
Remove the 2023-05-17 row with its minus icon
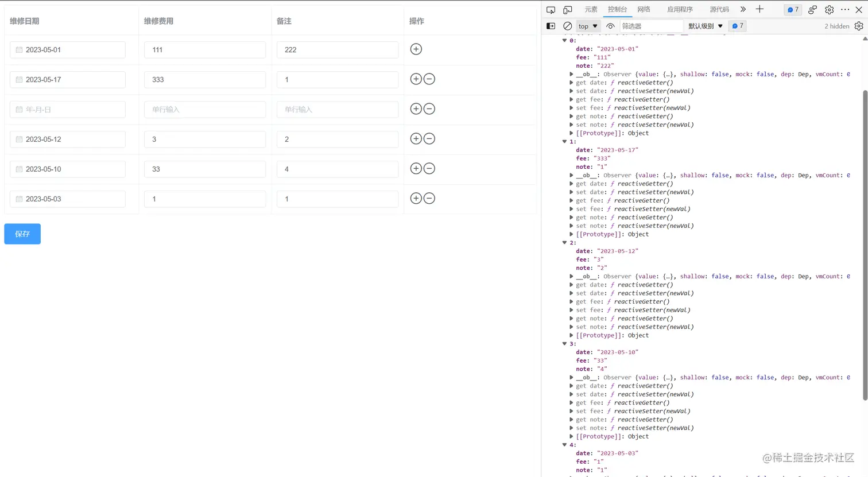[x=429, y=79]
